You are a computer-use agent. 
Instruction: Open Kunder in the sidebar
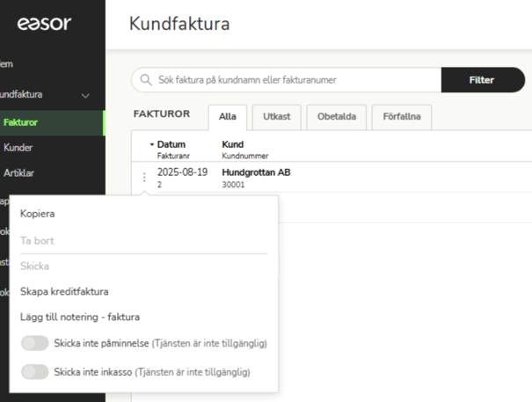(18, 148)
